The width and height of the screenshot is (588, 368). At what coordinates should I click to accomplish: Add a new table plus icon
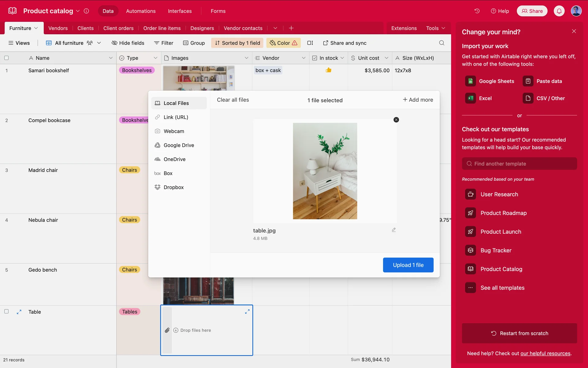tap(291, 28)
